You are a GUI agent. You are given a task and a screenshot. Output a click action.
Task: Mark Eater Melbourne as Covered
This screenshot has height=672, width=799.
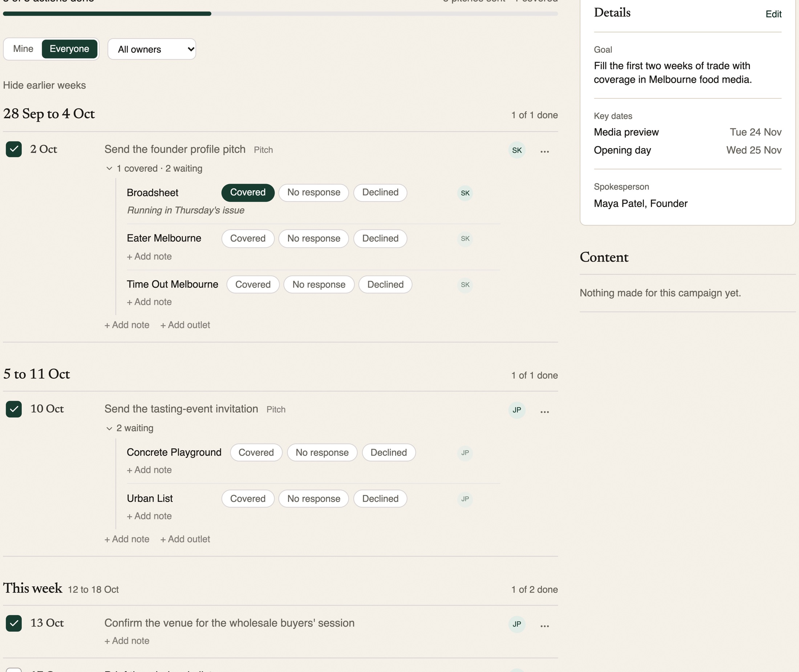click(x=248, y=239)
